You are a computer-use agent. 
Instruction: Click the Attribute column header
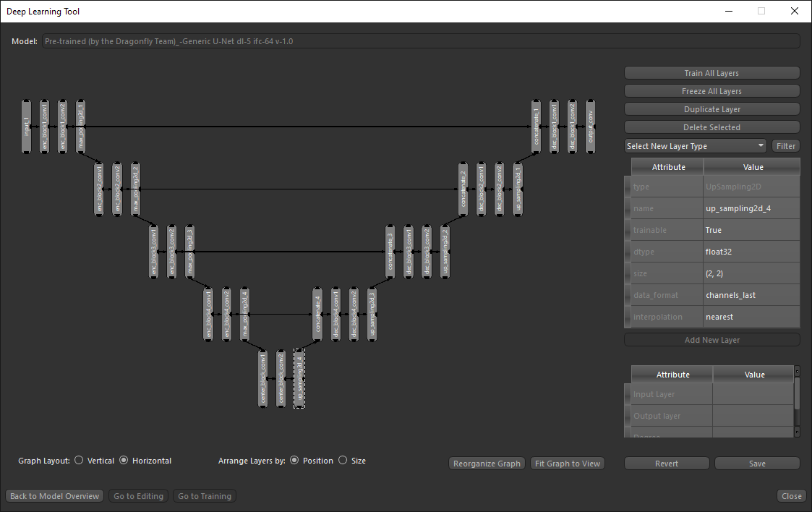668,167
